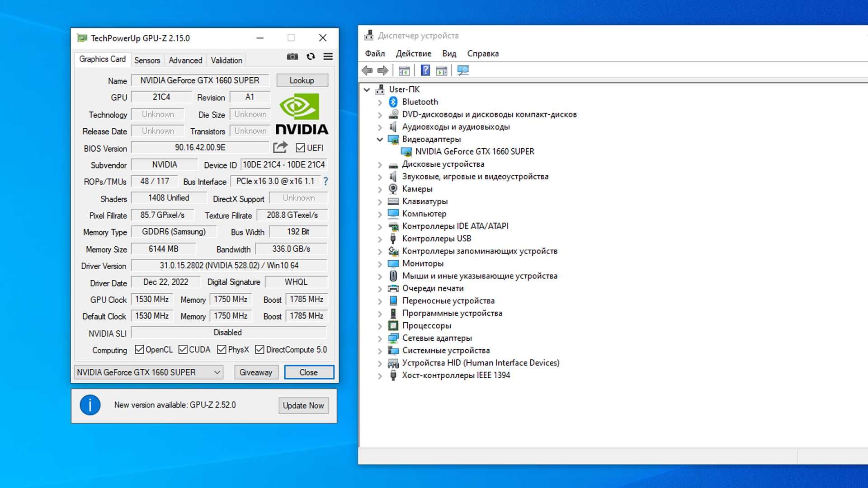Switch to the Advanced tab
This screenshot has width=868, height=488.
pos(185,60)
